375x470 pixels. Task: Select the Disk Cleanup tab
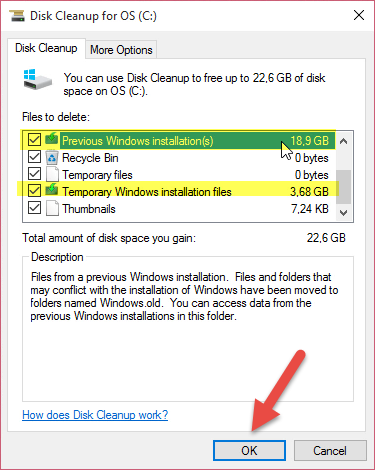(x=46, y=48)
